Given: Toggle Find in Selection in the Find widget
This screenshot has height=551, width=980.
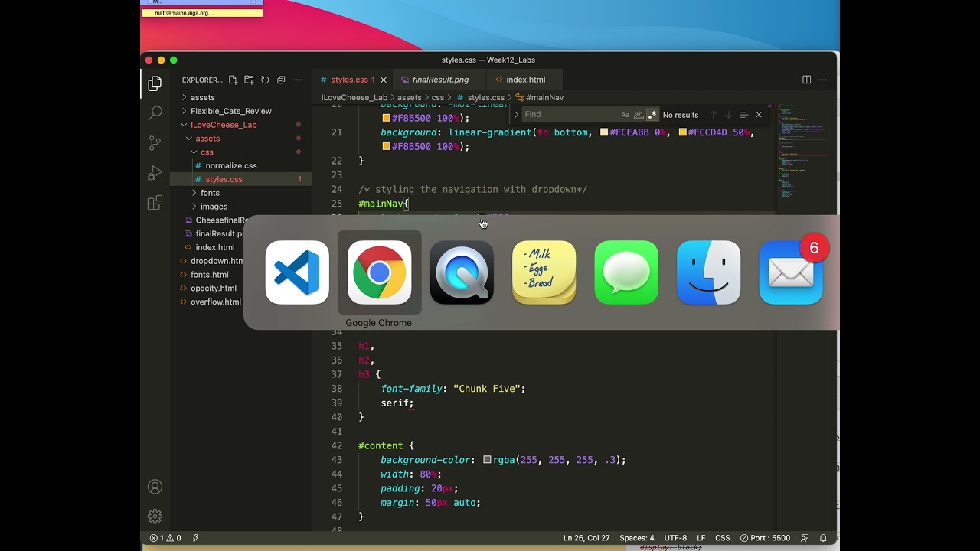Looking at the screenshot, I should tap(743, 115).
